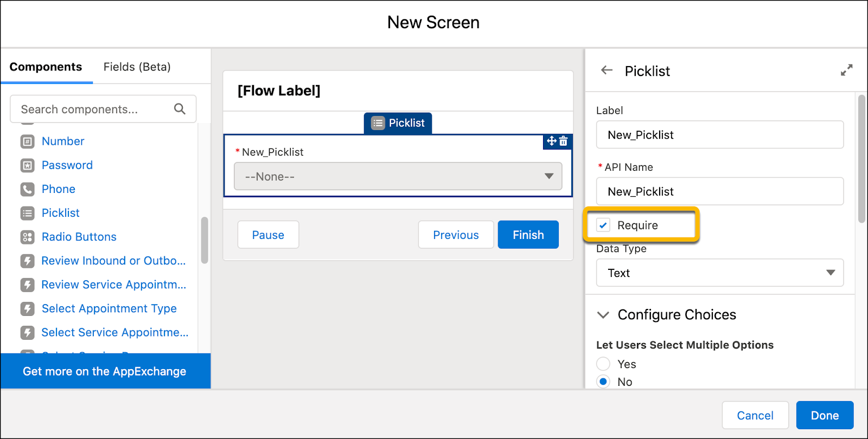The width and height of the screenshot is (868, 439).
Task: Click the Radio Buttons component link
Action: (79, 237)
